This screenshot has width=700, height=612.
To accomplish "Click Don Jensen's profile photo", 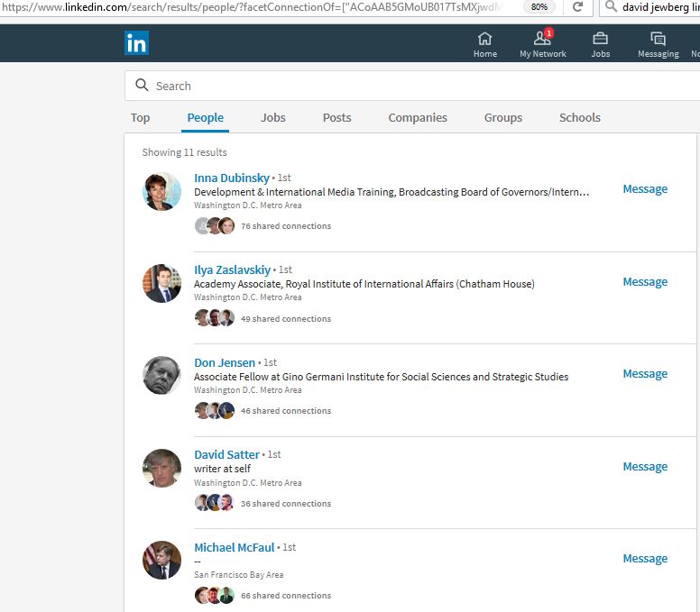I will pyautogui.click(x=161, y=375).
